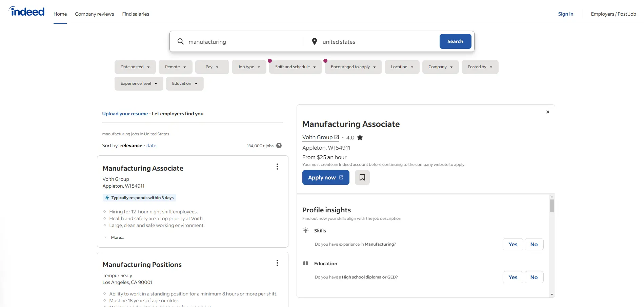
Task: Open the Pay filter dropdown
Action: 212,67
